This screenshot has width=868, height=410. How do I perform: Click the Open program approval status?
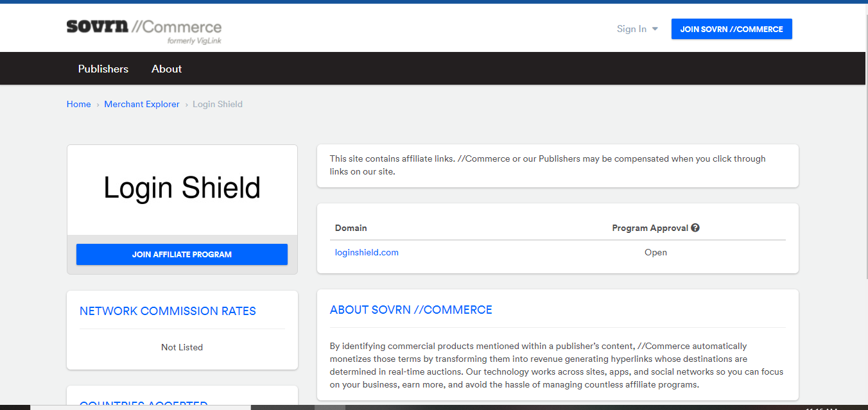[655, 252]
